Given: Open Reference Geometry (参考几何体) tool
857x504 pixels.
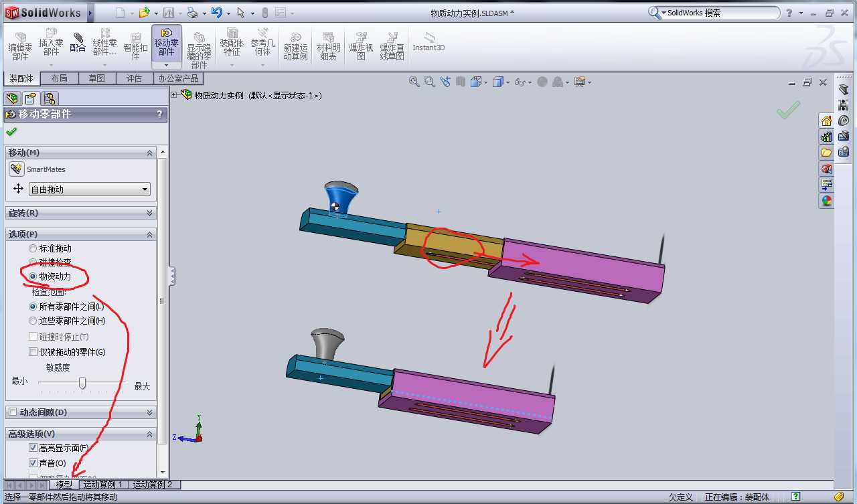Looking at the screenshot, I should click(263, 43).
